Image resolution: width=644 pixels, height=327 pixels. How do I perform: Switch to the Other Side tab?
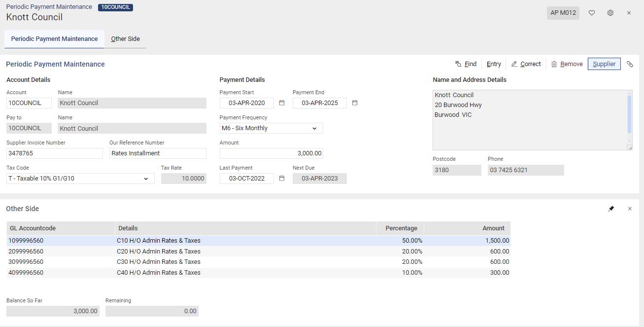click(x=125, y=39)
